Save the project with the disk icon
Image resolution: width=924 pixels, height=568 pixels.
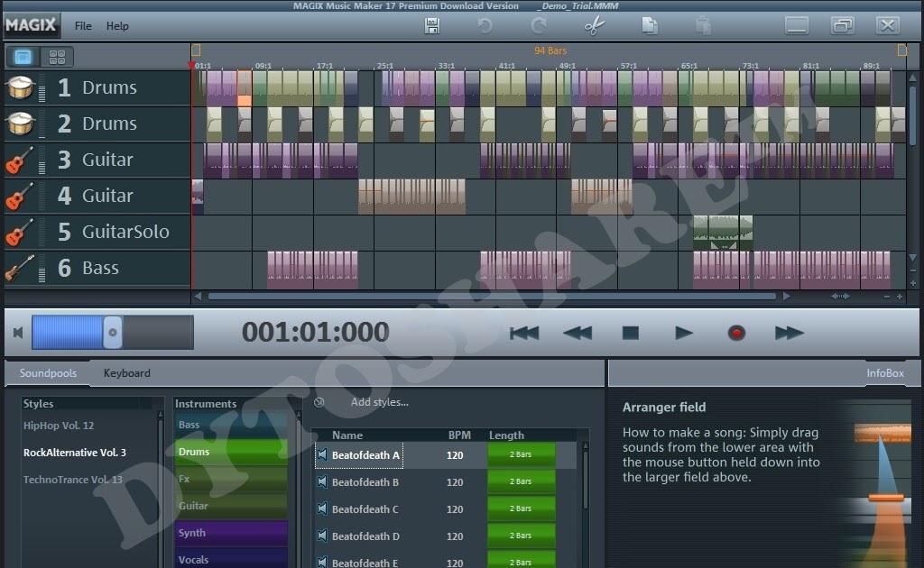click(431, 25)
